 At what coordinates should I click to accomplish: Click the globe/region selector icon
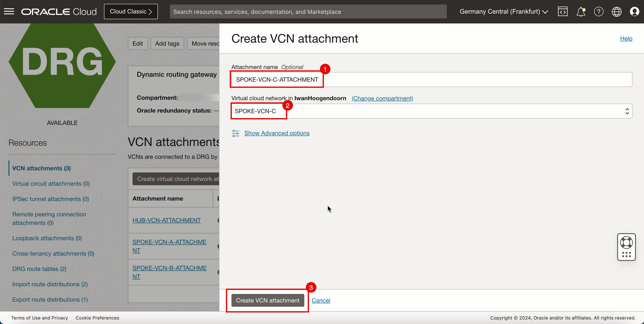(x=616, y=11)
